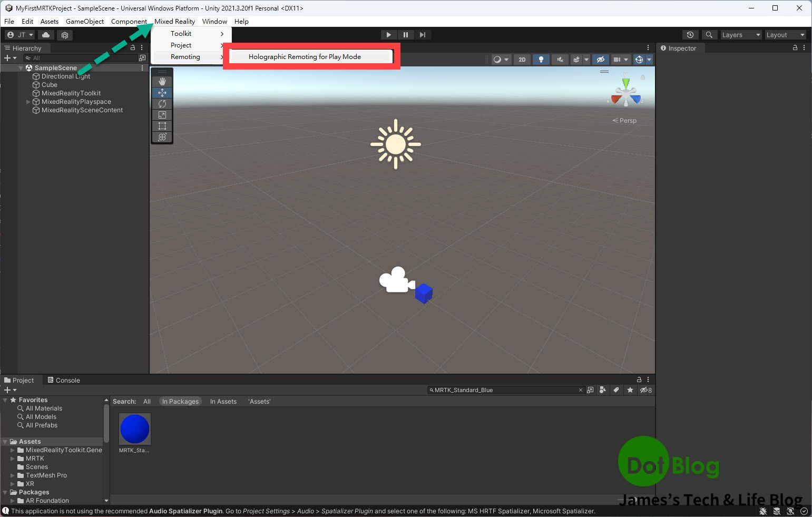Toggle scene audio mute button
This screenshot has height=517, width=812.
click(x=560, y=60)
